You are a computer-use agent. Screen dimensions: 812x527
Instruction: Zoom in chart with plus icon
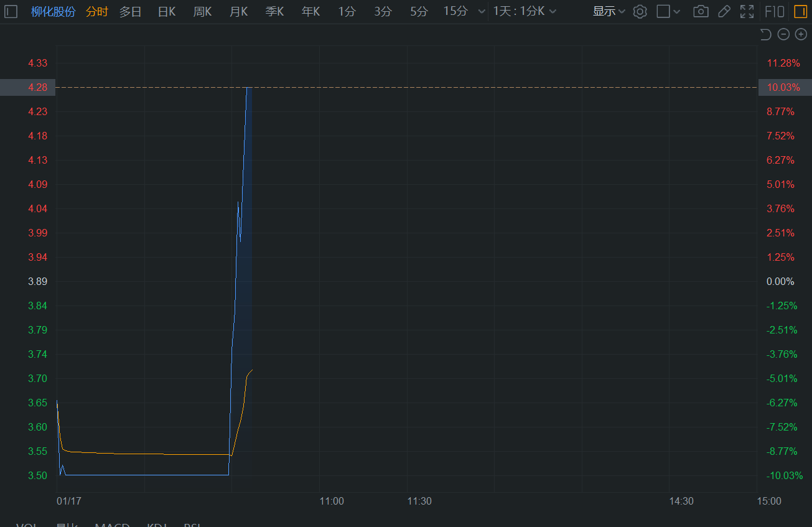pyautogui.click(x=801, y=34)
